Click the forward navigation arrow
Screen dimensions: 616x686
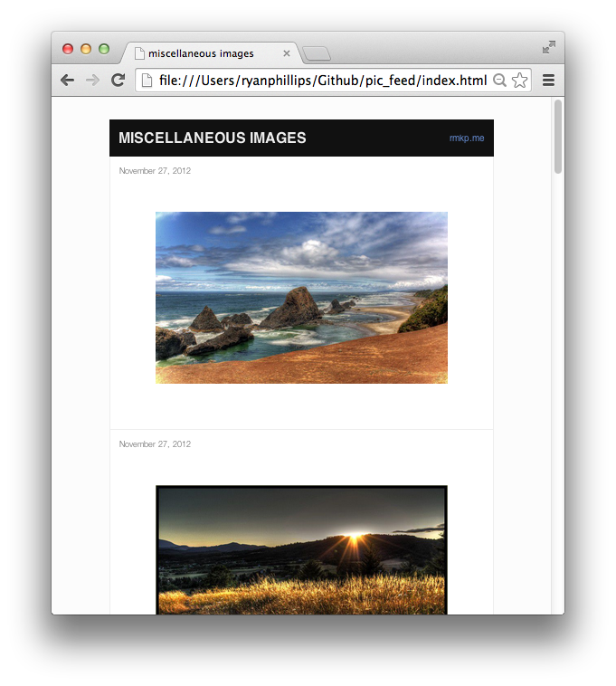92,81
